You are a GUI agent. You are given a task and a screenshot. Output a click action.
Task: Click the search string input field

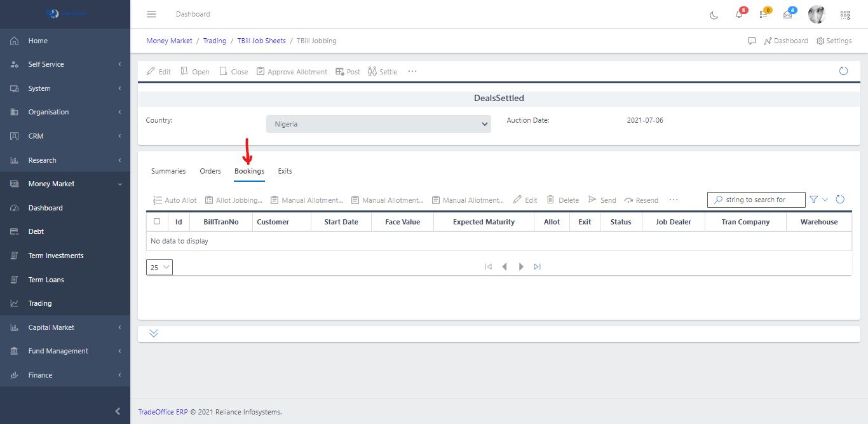click(x=759, y=200)
